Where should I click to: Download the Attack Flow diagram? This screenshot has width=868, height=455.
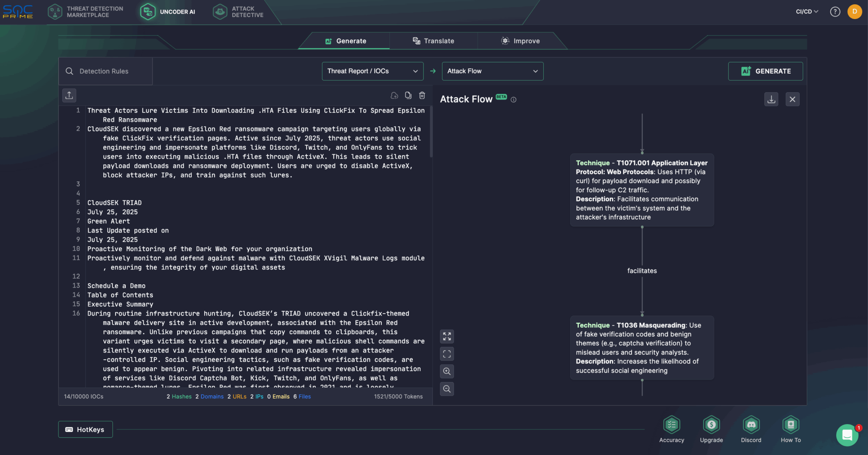tap(771, 99)
